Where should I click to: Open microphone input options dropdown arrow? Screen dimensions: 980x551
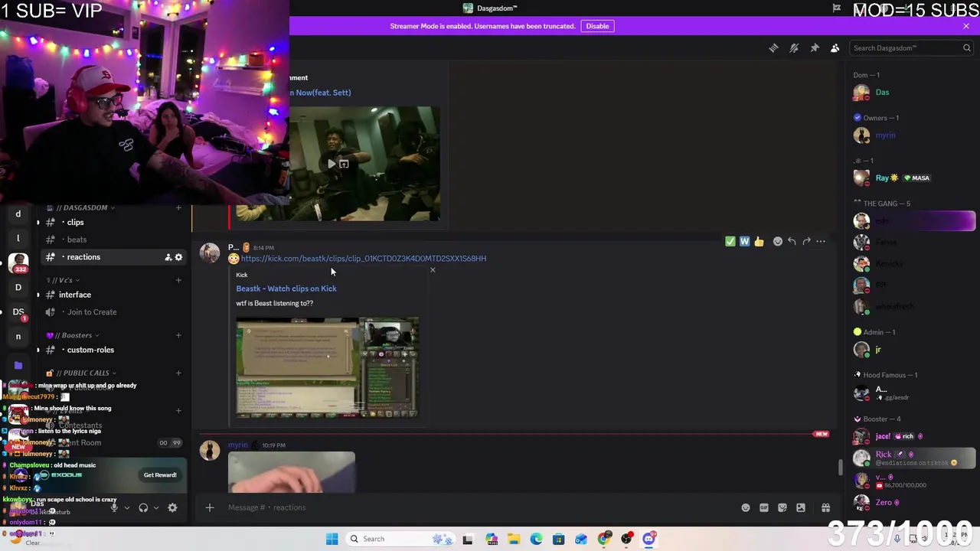click(127, 507)
